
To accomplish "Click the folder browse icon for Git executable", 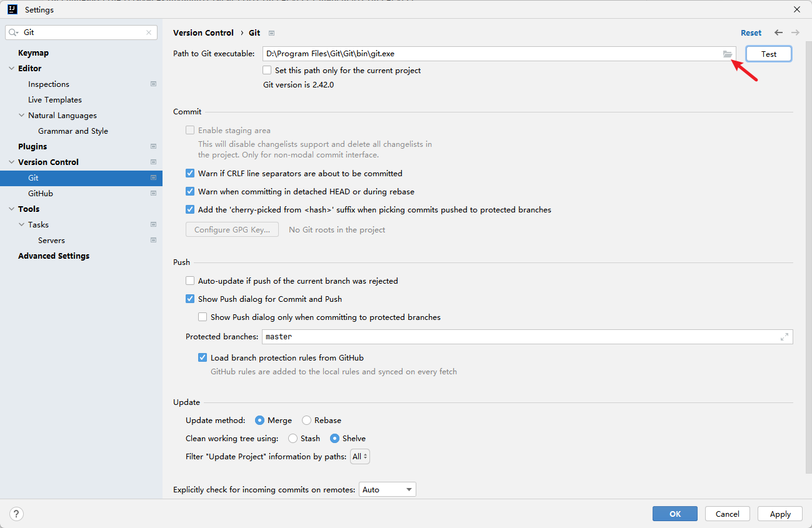I will (x=728, y=54).
